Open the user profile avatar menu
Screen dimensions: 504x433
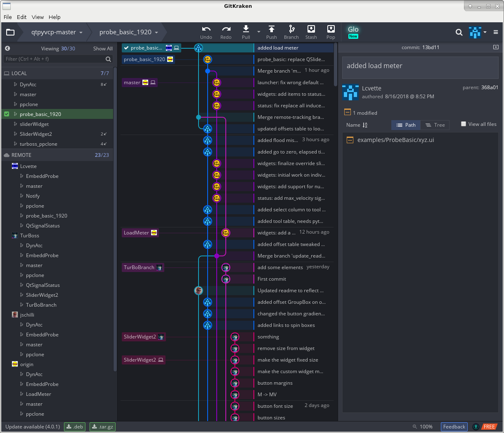coord(475,32)
